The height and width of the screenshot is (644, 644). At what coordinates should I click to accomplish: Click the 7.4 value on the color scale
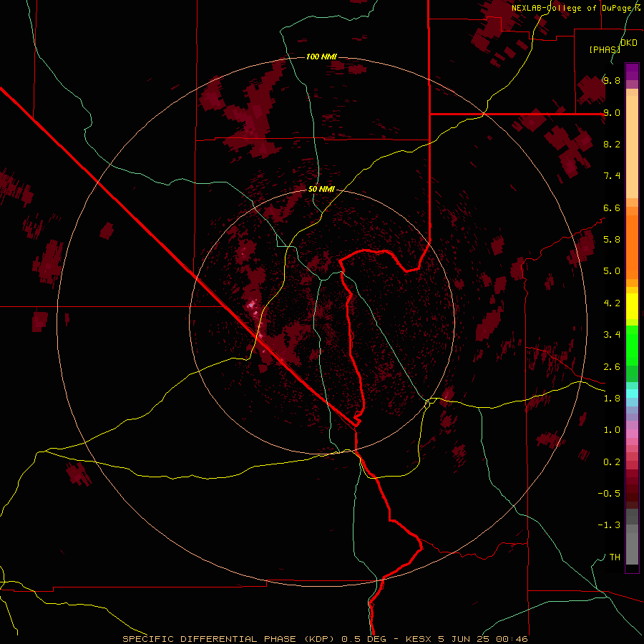612,176
